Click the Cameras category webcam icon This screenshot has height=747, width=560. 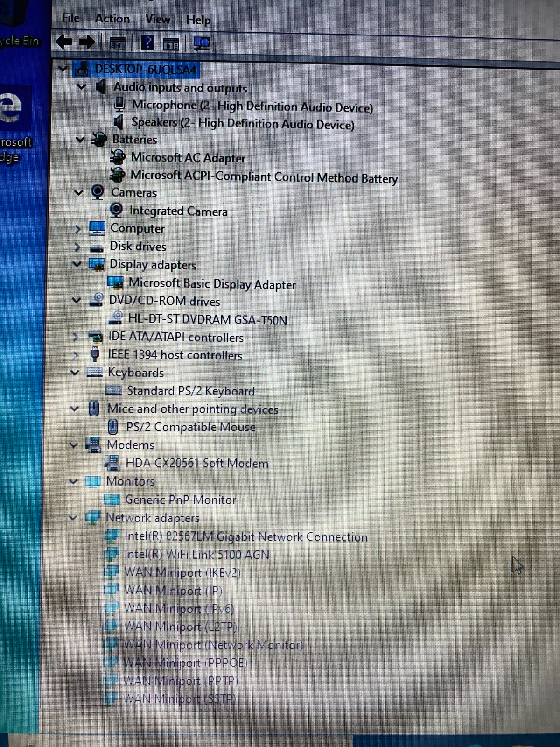[x=98, y=192]
